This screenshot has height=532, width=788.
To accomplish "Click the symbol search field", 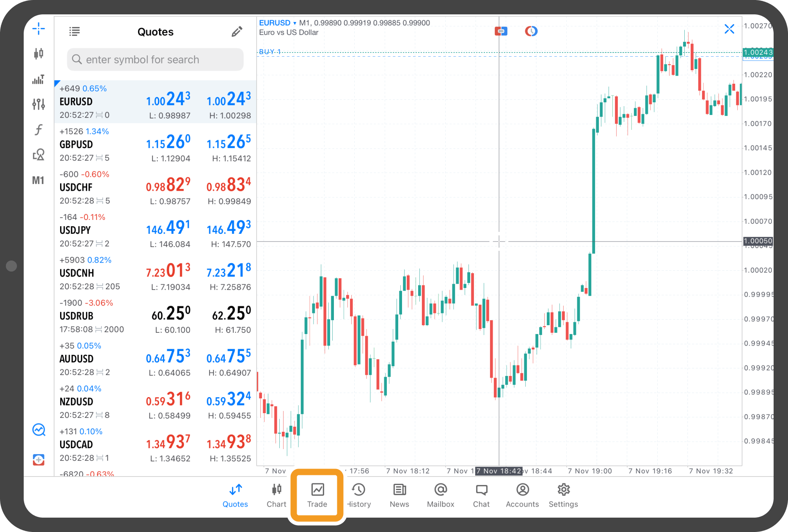I will pos(155,60).
